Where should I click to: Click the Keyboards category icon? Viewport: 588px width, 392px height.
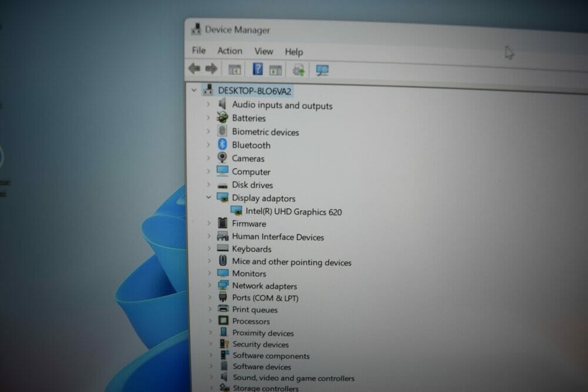(223, 248)
